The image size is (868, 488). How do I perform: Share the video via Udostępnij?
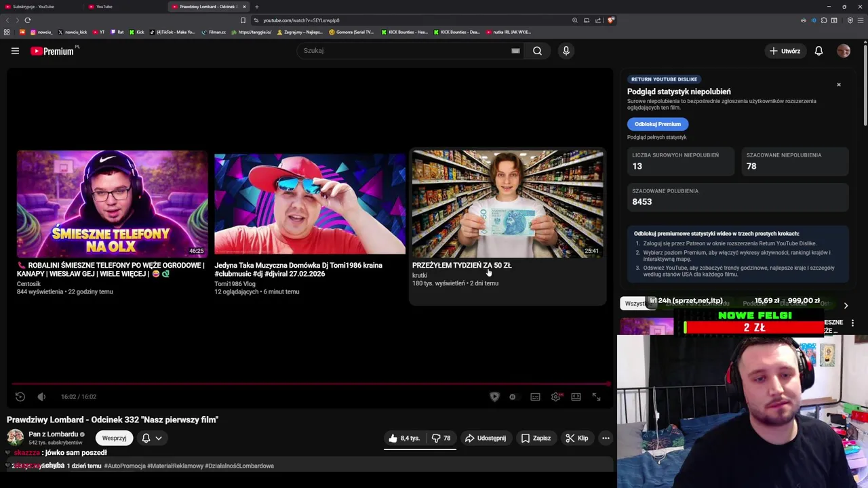click(x=486, y=439)
